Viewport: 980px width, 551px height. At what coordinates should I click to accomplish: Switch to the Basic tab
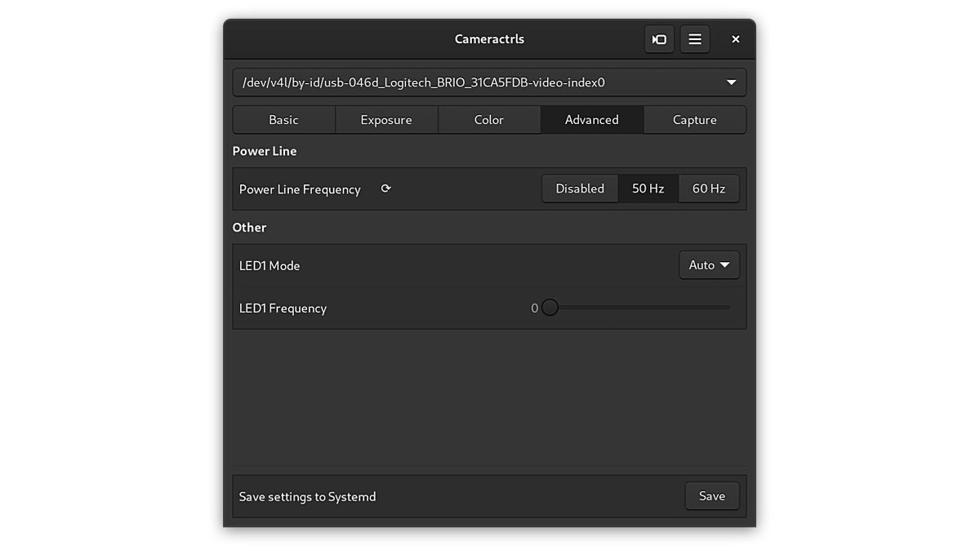tap(283, 119)
